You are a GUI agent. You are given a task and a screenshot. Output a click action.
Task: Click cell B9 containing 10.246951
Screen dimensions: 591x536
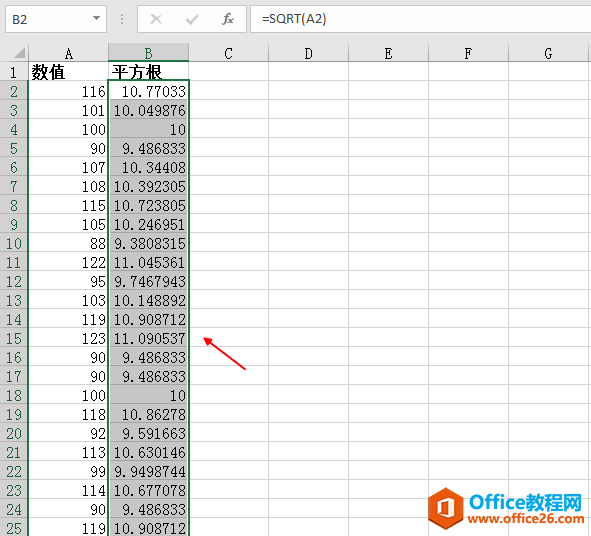pos(149,224)
